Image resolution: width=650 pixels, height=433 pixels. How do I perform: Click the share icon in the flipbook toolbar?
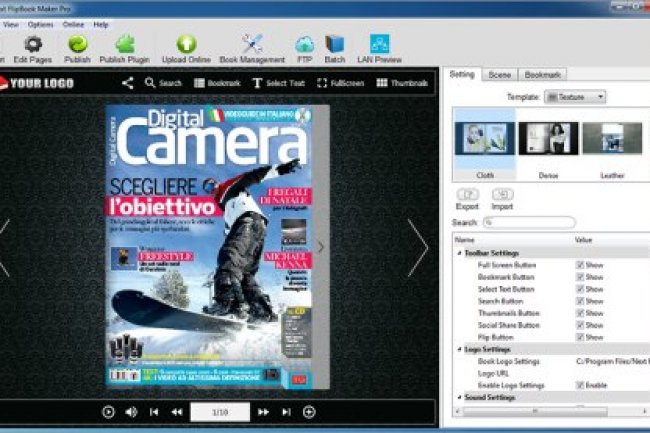point(128,83)
